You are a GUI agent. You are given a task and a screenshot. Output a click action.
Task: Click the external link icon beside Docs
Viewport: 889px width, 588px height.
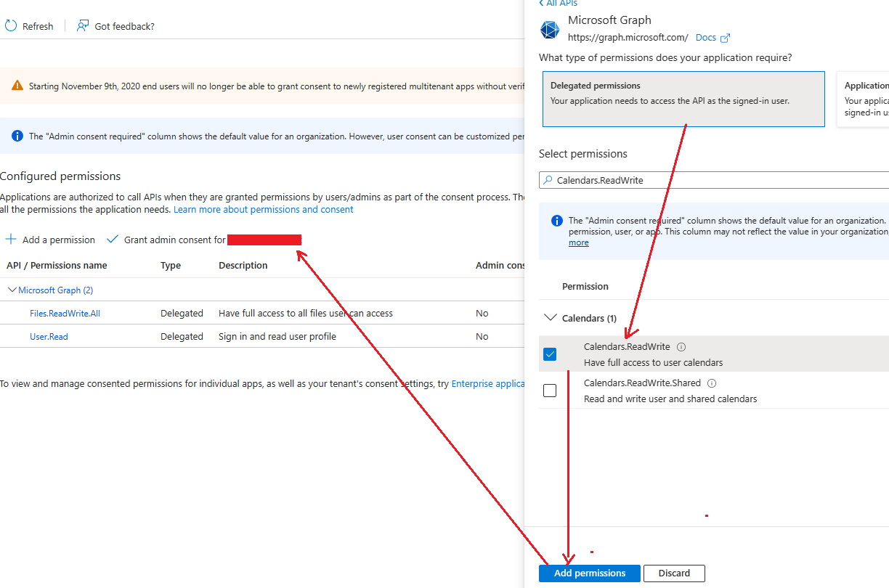[x=725, y=38]
